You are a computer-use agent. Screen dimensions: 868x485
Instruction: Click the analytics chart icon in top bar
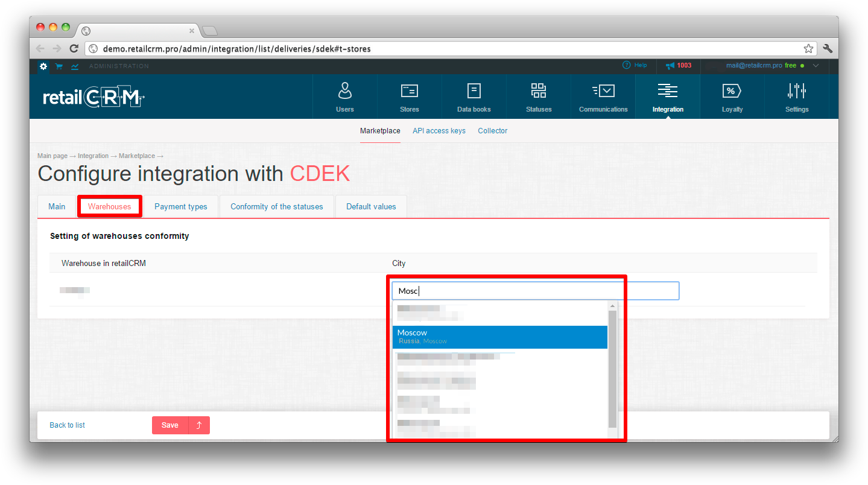75,66
